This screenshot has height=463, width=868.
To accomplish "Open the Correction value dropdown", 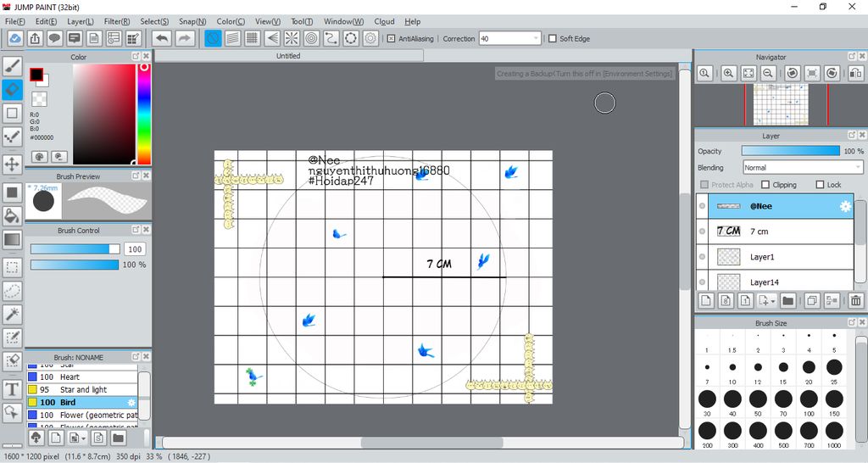I will click(x=536, y=39).
